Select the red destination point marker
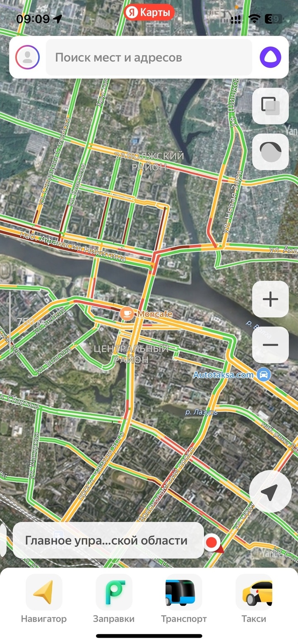Screen dimensions: 298x644 pos(212,542)
